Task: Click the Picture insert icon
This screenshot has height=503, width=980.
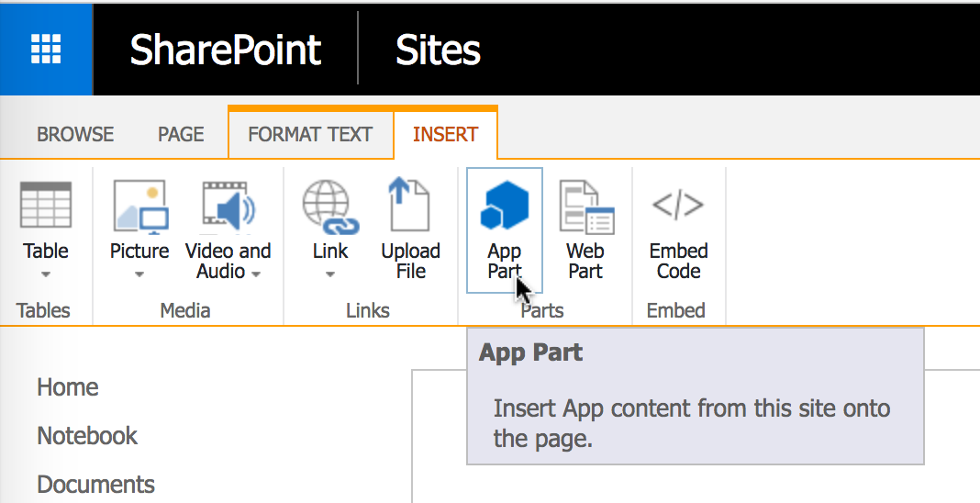Action: [x=139, y=206]
